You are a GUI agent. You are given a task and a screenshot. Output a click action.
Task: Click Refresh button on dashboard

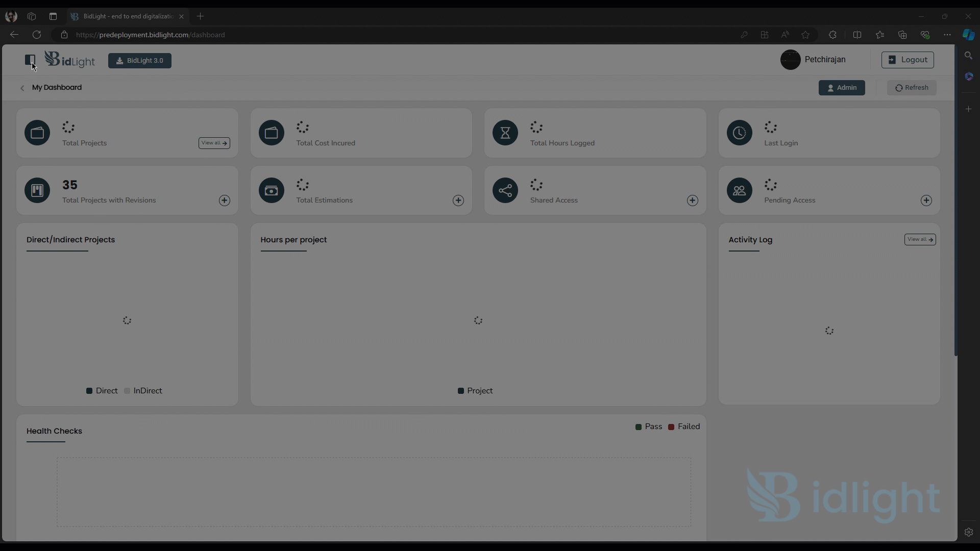pyautogui.click(x=912, y=87)
